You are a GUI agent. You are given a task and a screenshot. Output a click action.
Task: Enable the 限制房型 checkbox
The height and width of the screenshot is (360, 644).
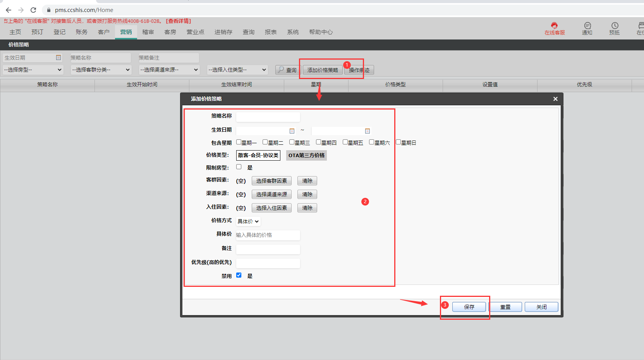[x=239, y=167]
